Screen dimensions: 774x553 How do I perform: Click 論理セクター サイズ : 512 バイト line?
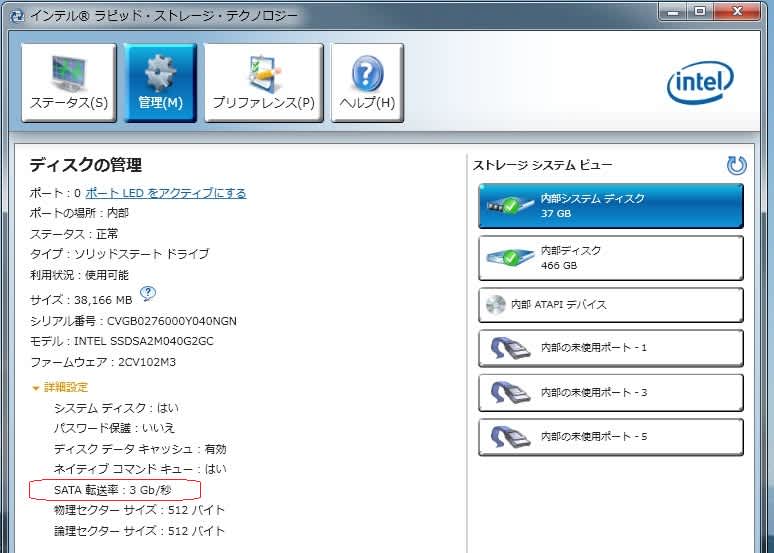[139, 531]
